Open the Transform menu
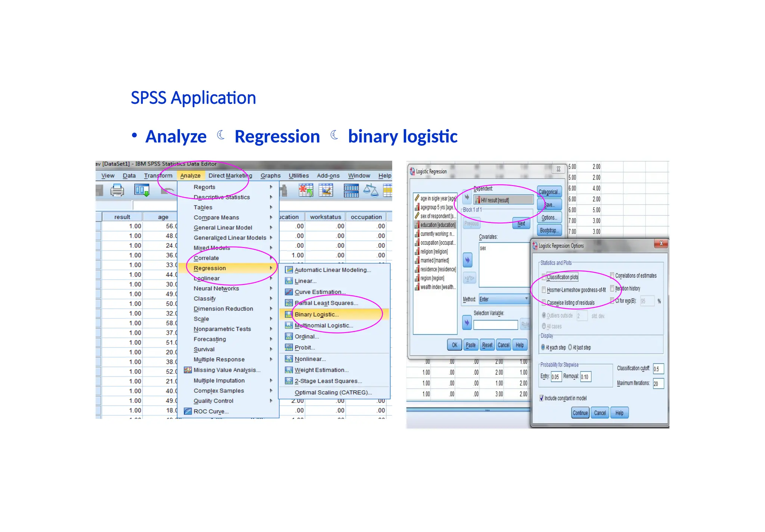The height and width of the screenshot is (532, 765). 158,175
